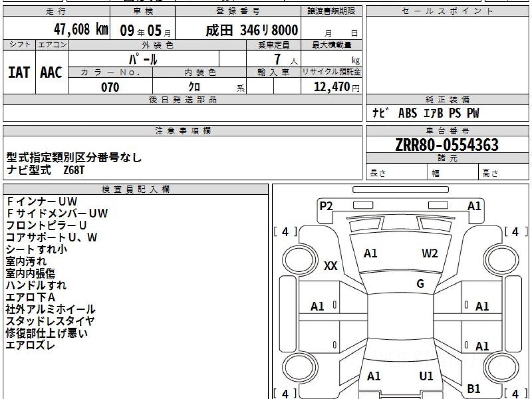Click the wheel circle beside the XX mark
Screen dimensions: 532x399
[x=296, y=258]
